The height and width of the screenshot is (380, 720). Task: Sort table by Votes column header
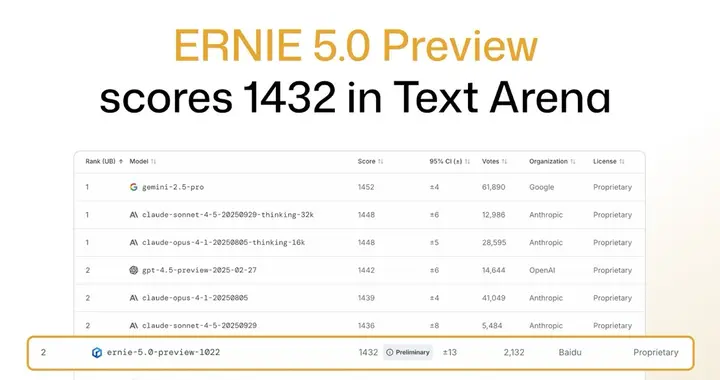(x=495, y=162)
